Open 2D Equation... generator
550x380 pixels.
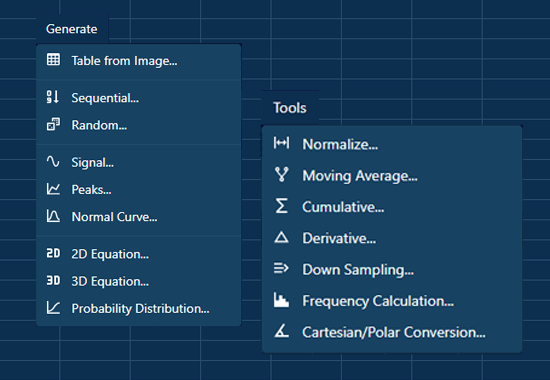click(x=139, y=254)
